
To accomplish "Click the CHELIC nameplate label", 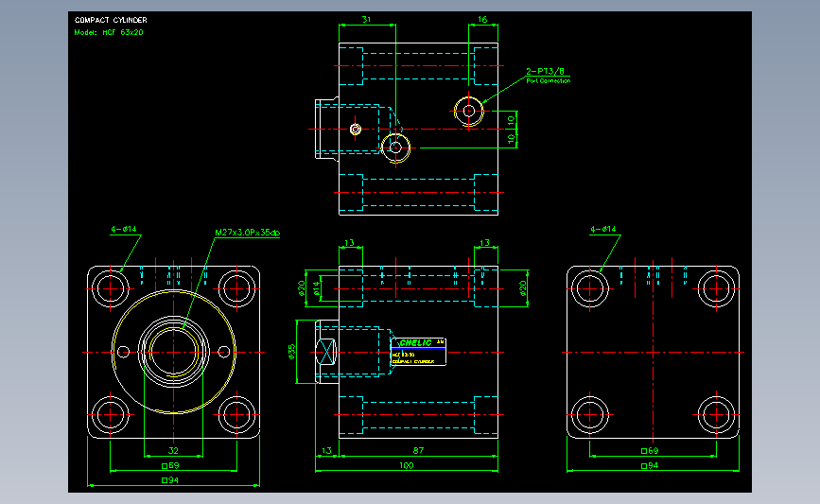I will tap(418, 352).
